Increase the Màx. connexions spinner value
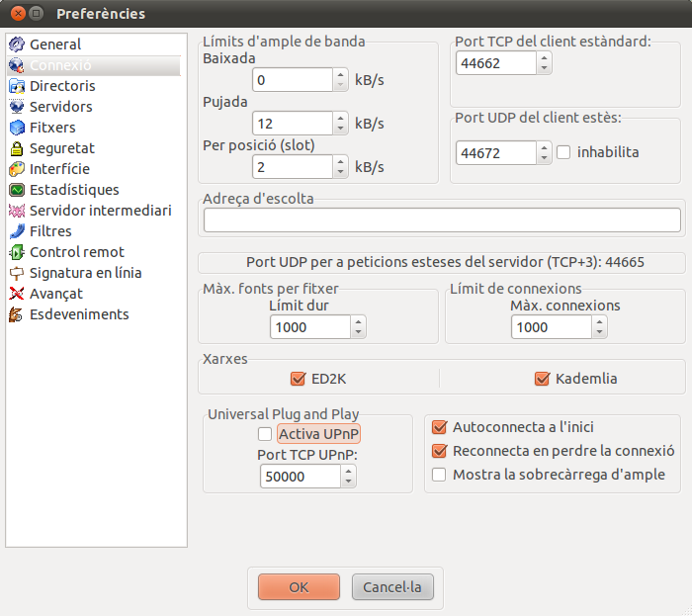Image resolution: width=692 pixels, height=616 pixels. click(x=599, y=322)
